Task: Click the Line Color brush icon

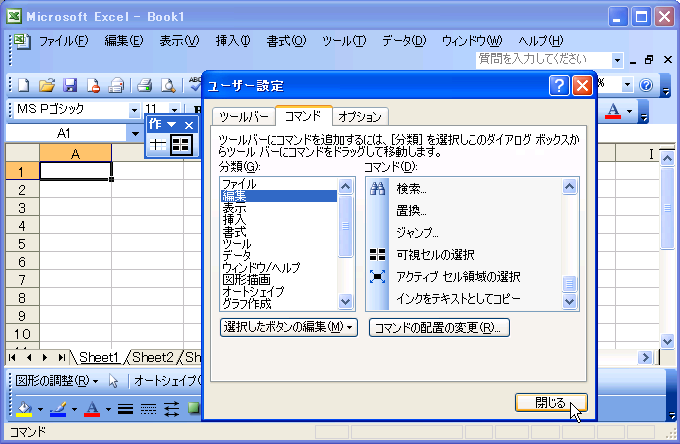Action: pyautogui.click(x=58, y=408)
